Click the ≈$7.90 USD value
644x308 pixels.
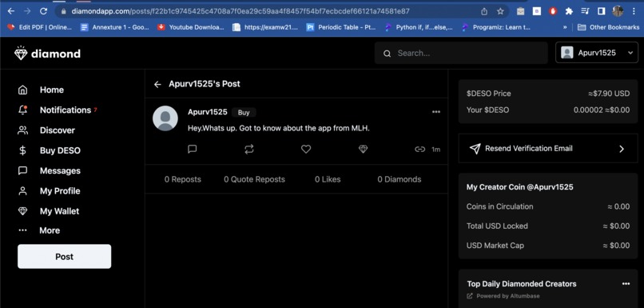[x=609, y=94]
